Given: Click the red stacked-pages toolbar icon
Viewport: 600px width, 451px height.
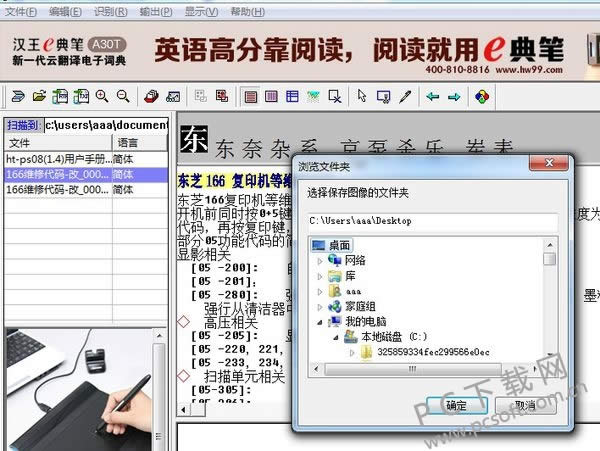Looking at the screenshot, I should pyautogui.click(x=152, y=96).
